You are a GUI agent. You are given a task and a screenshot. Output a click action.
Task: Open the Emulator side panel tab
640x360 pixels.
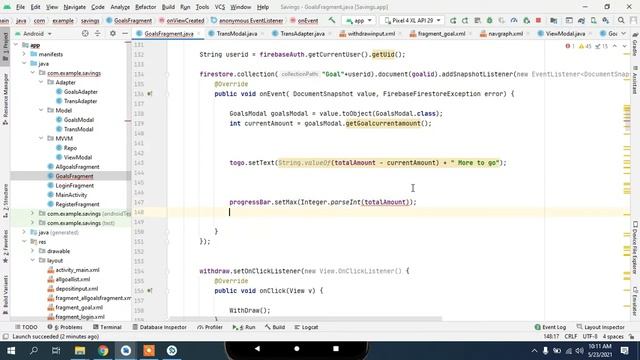tap(635, 302)
